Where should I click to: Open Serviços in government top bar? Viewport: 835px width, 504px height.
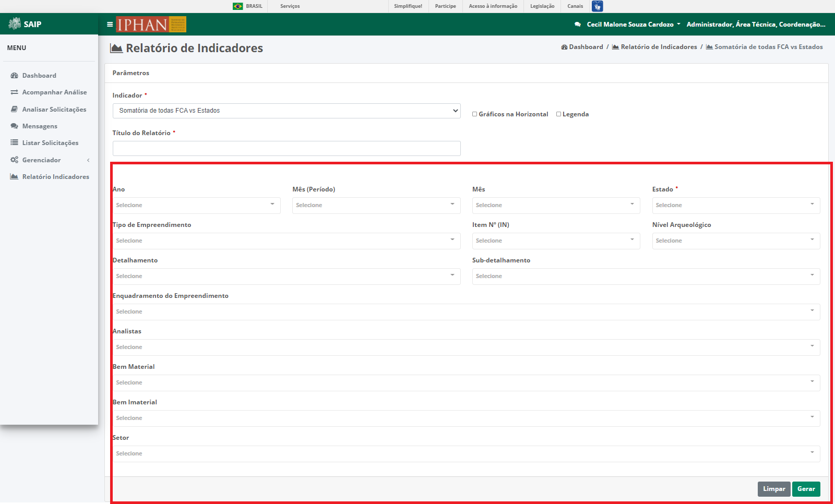[x=290, y=6]
